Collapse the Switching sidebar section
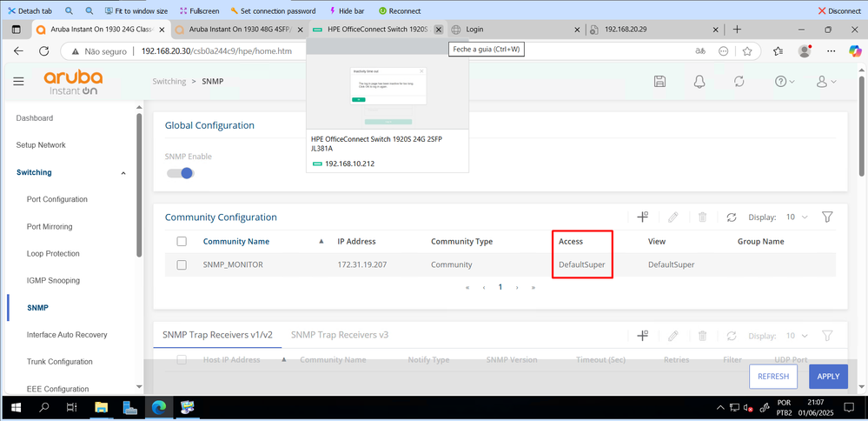868x421 pixels. click(123, 173)
